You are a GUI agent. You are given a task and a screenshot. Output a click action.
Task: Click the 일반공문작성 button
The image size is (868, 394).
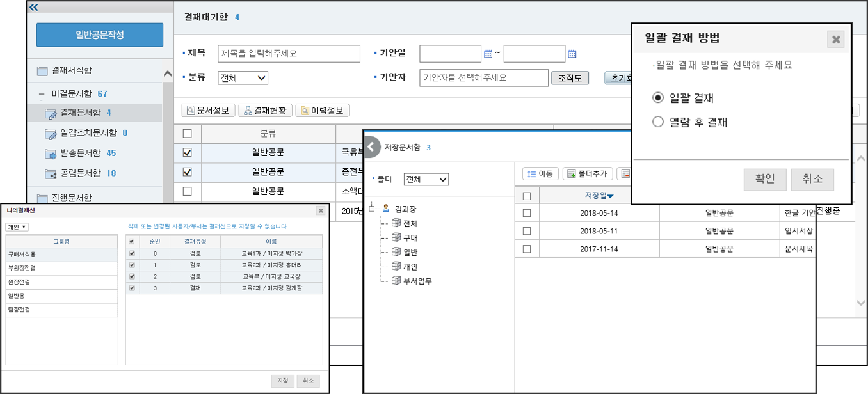(99, 35)
